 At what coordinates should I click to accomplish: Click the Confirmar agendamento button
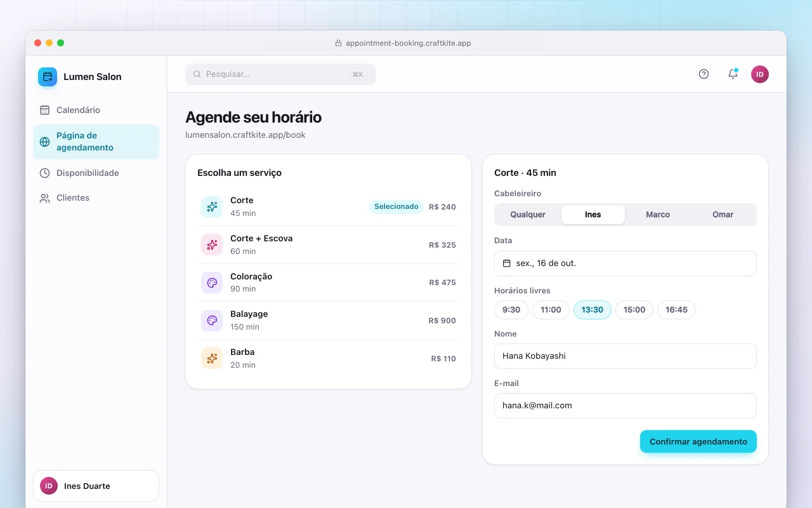pos(698,441)
